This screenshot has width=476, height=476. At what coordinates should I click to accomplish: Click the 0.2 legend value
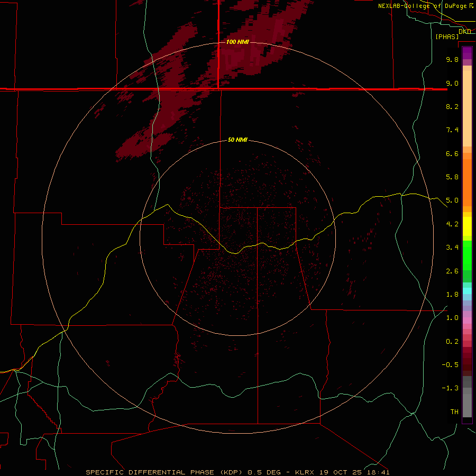pyautogui.click(x=452, y=342)
